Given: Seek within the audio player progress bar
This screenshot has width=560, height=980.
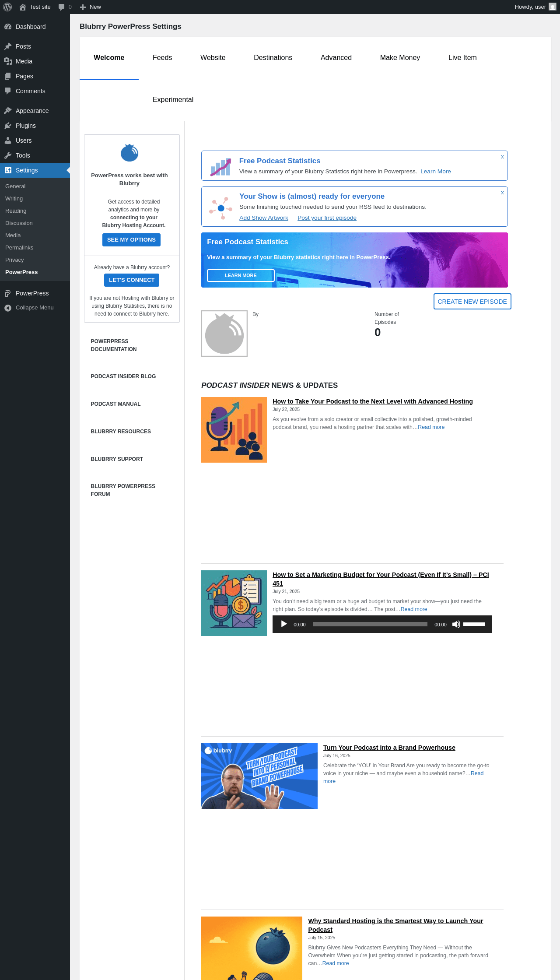Looking at the screenshot, I should [x=370, y=624].
